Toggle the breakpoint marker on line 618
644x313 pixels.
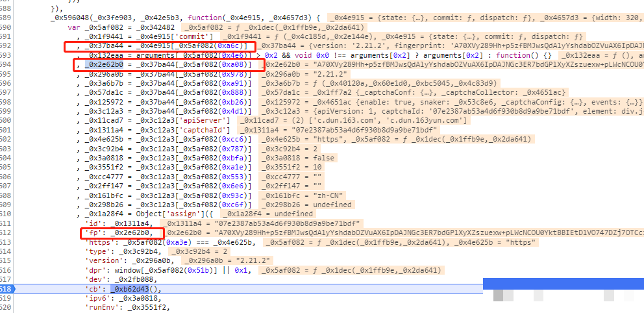6,289
